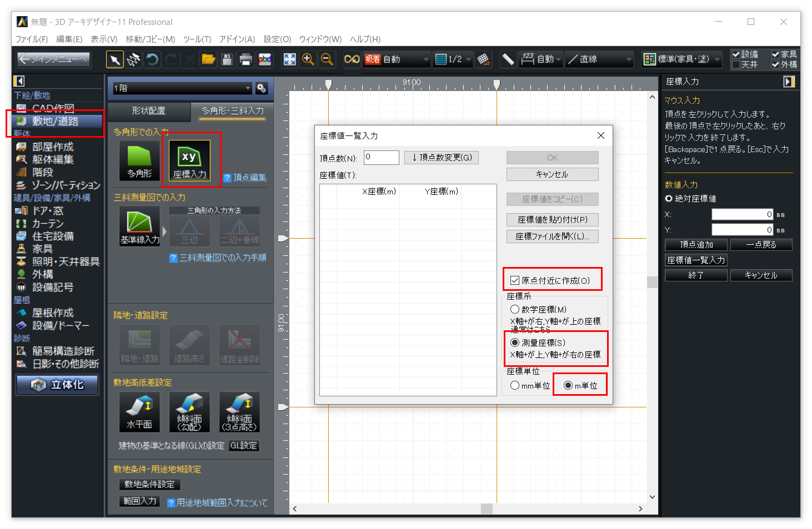Click the 座標入力 (xy) icon
Screen dimensions: 812x529
coord(189,159)
